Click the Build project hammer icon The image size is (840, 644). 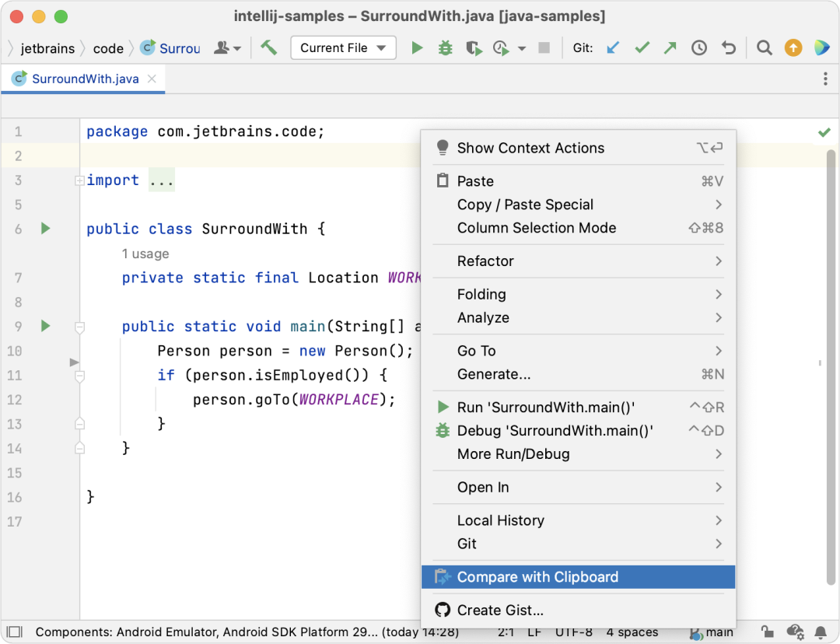click(269, 47)
